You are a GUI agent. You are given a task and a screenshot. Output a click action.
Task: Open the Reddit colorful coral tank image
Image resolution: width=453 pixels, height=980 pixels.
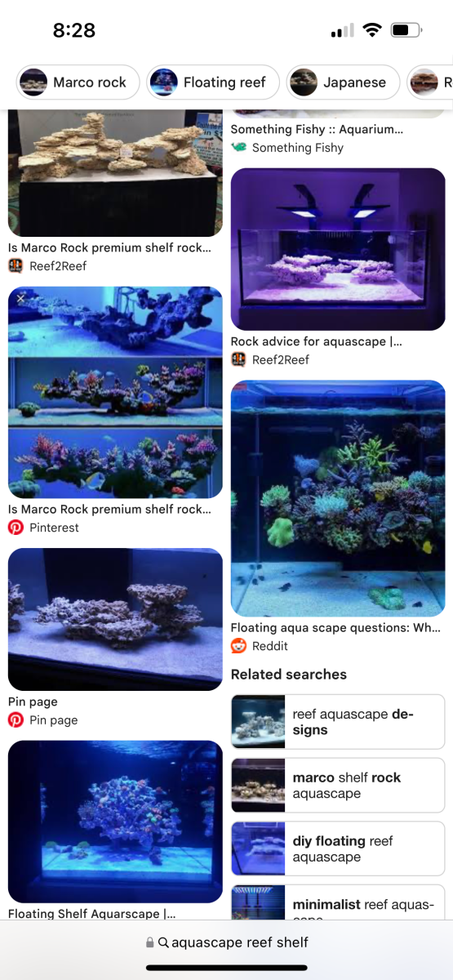click(338, 498)
